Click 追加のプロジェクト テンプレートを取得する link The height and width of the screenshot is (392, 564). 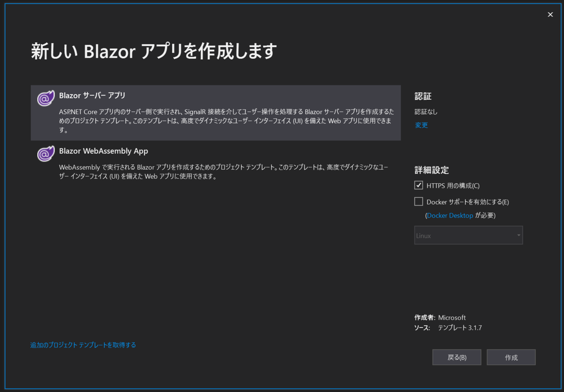point(83,345)
